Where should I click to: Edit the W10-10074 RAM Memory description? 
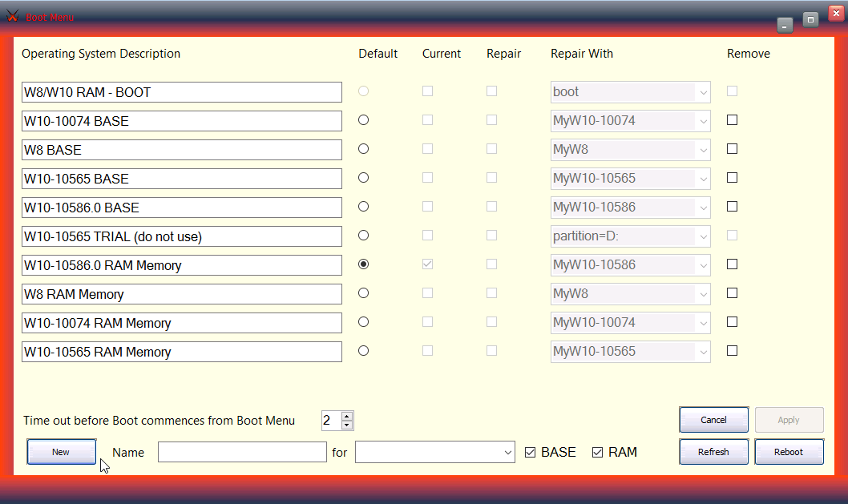182,323
